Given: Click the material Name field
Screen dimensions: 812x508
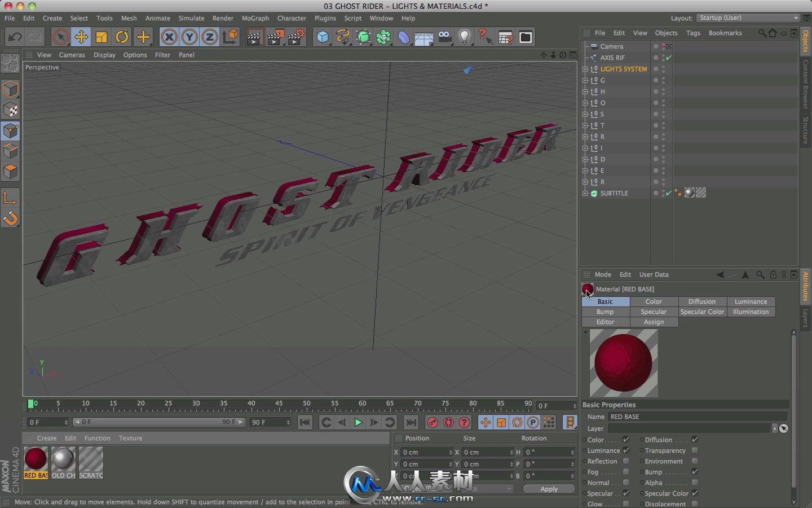Looking at the screenshot, I should click(x=698, y=417).
